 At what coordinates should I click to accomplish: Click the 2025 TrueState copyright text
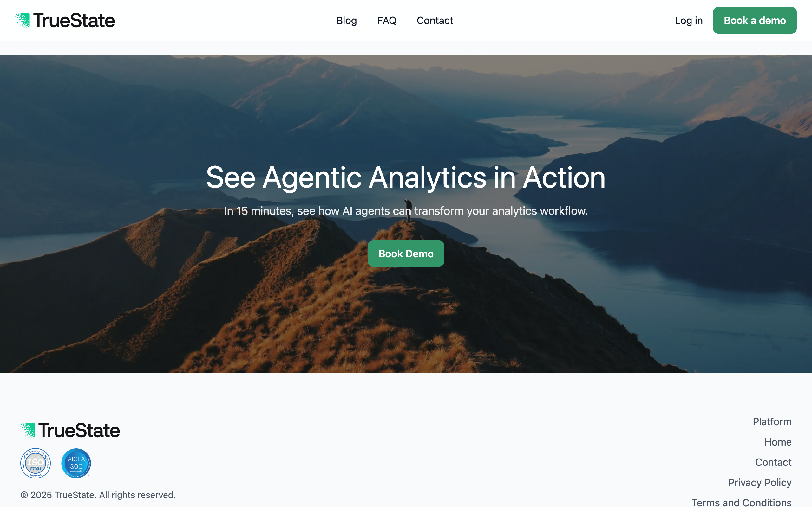coord(98,495)
